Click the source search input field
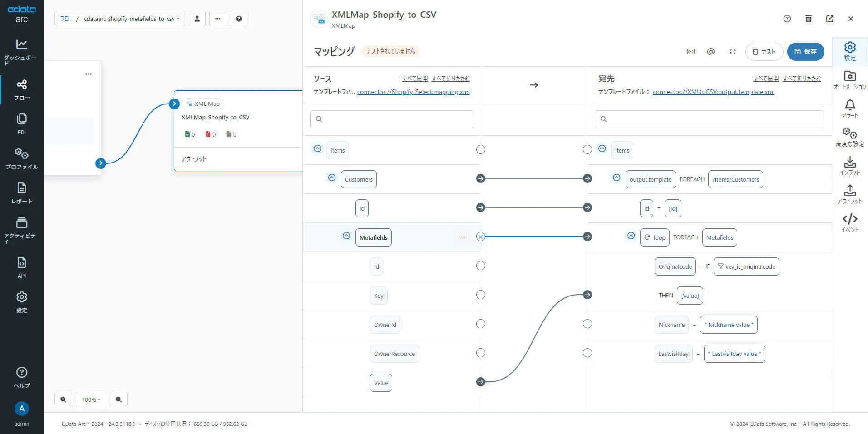Image resolution: width=868 pixels, height=434 pixels. point(392,119)
